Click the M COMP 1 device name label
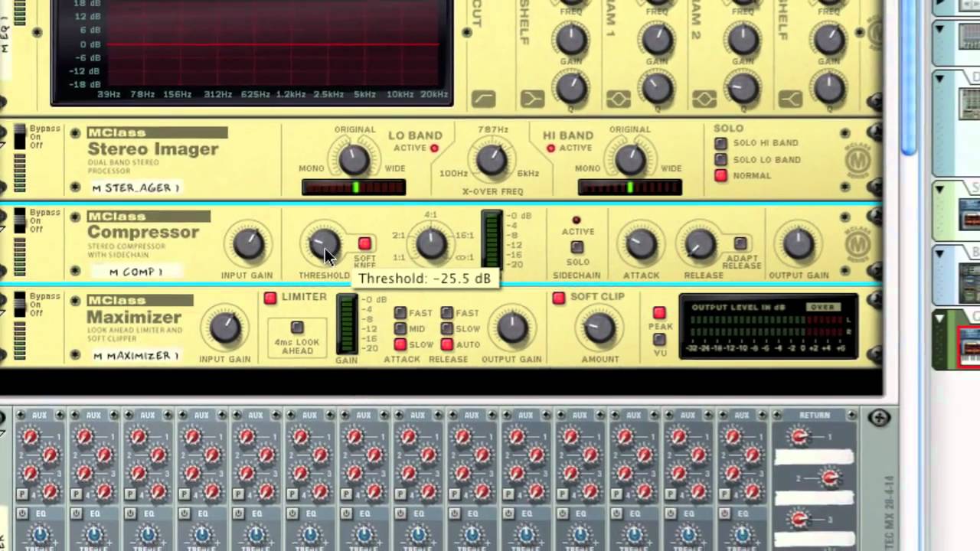The image size is (980, 551). pos(136,271)
